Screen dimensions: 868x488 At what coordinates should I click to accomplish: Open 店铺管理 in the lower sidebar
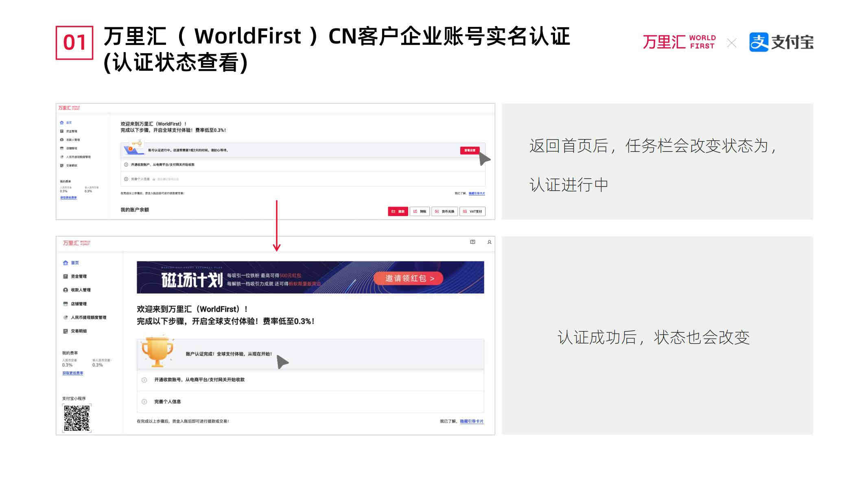tap(79, 304)
